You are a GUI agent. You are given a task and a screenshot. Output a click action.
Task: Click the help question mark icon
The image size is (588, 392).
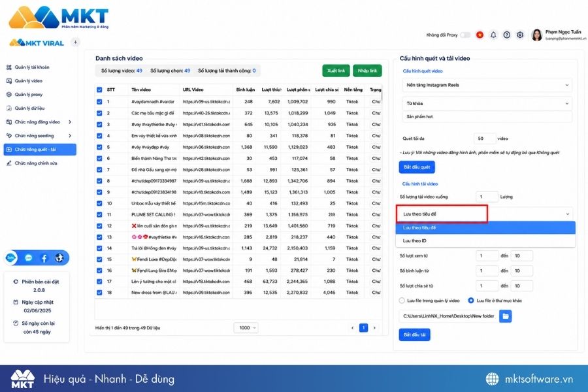click(x=506, y=35)
